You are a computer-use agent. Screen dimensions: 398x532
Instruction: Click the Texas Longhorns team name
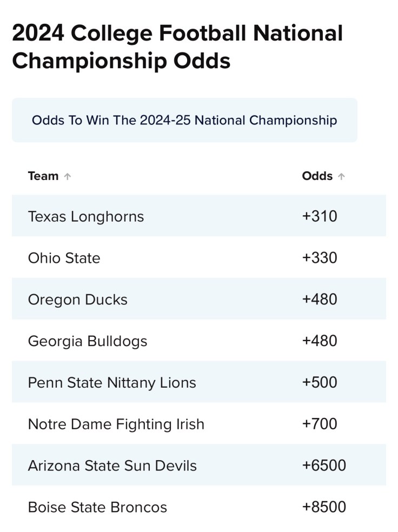[86, 217]
